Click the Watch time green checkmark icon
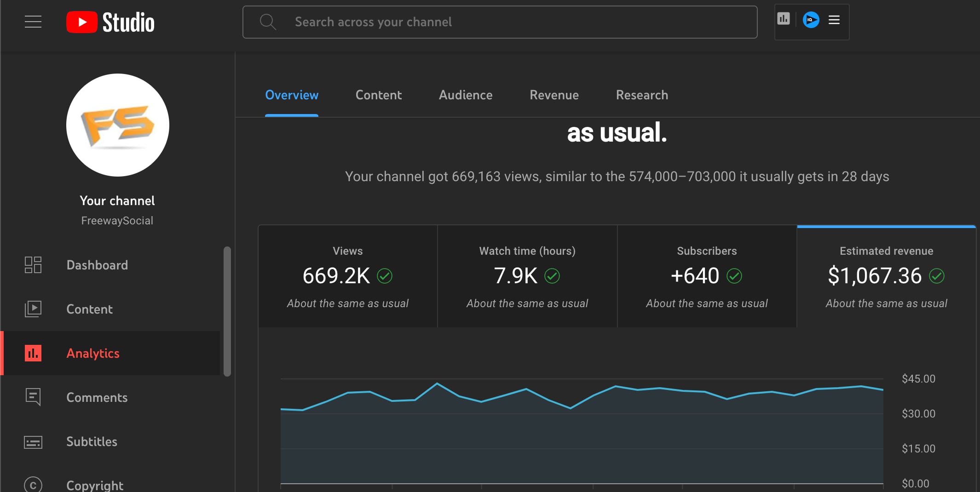The height and width of the screenshot is (492, 980). point(552,276)
